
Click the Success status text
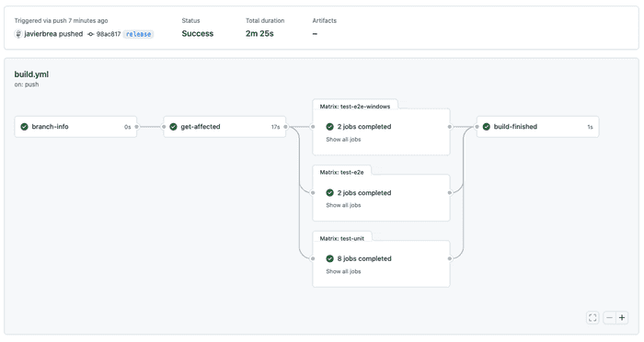point(198,34)
